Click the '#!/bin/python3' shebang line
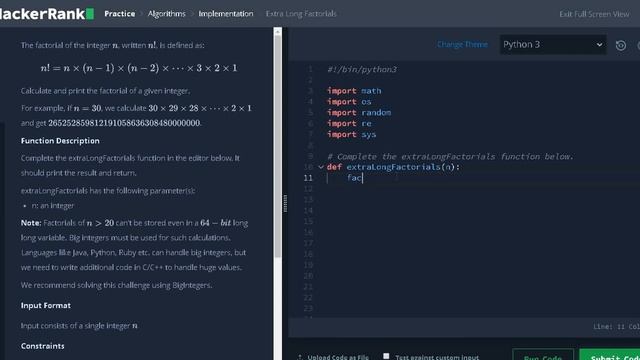The height and width of the screenshot is (360, 640). point(362,69)
